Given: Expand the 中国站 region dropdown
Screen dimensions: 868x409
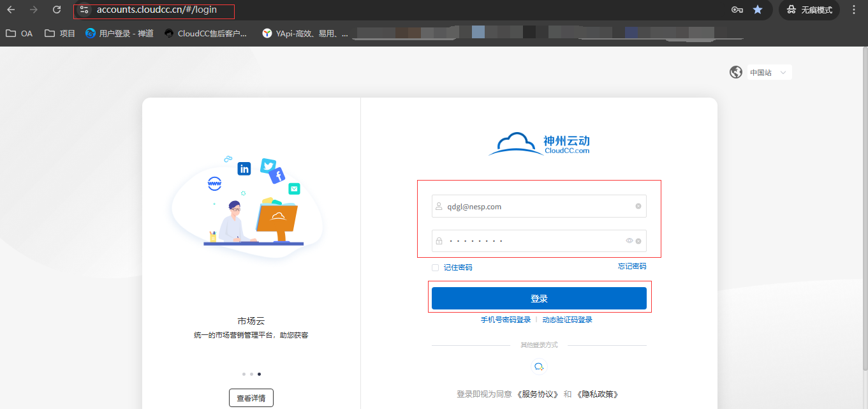Looking at the screenshot, I should click(769, 73).
